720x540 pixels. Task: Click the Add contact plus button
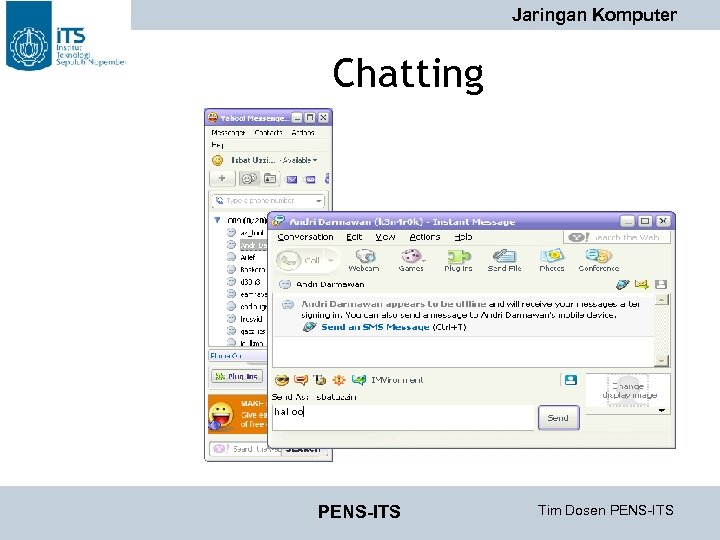pos(222,179)
